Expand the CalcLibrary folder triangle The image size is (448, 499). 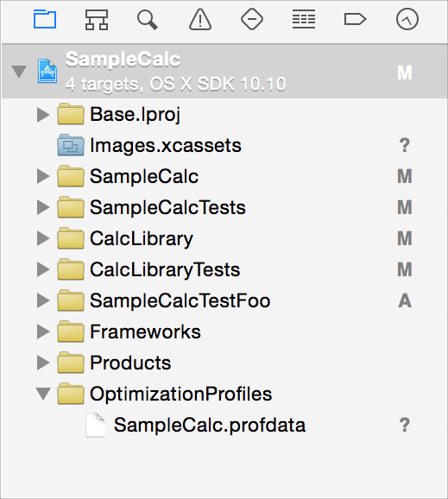[43, 238]
